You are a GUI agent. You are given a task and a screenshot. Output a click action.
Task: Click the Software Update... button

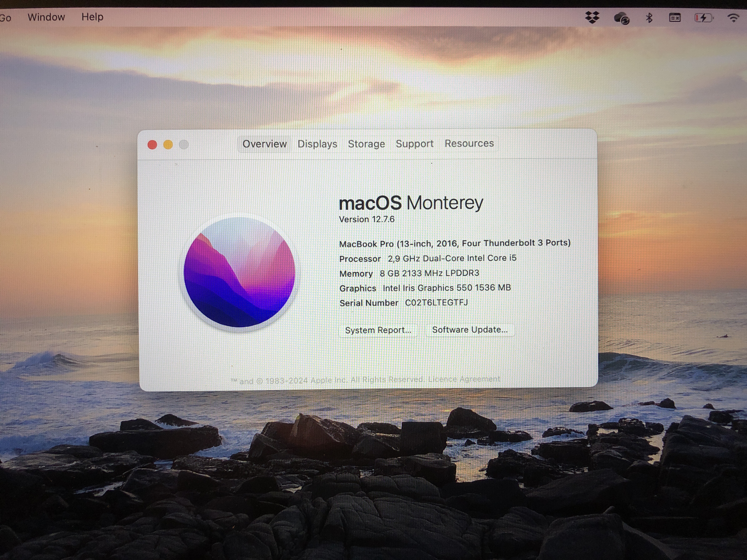[x=470, y=330]
